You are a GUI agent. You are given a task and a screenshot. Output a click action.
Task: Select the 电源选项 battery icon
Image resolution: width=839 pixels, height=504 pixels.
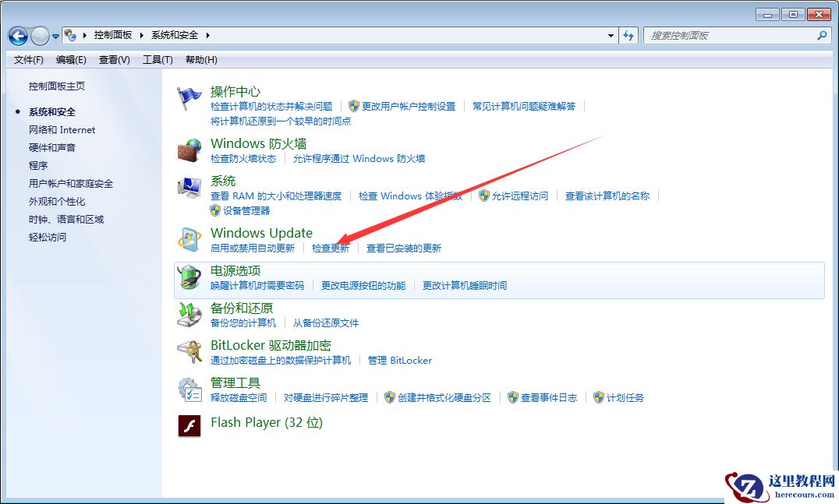point(189,277)
